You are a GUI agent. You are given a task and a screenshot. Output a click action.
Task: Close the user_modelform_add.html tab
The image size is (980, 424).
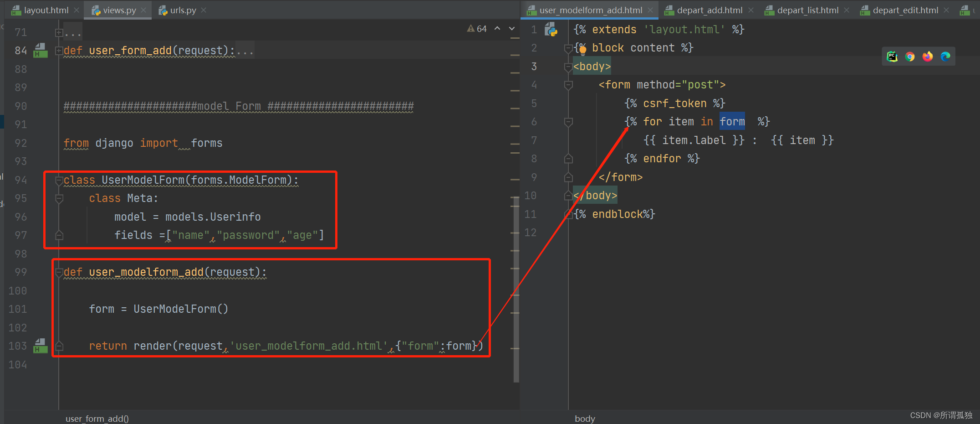pyautogui.click(x=650, y=10)
